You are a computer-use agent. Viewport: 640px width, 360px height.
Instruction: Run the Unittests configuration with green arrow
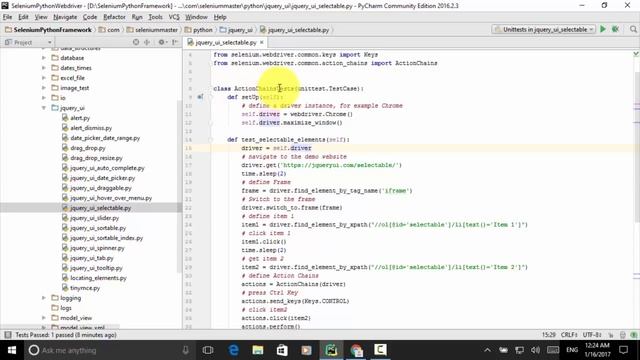tap(603, 29)
